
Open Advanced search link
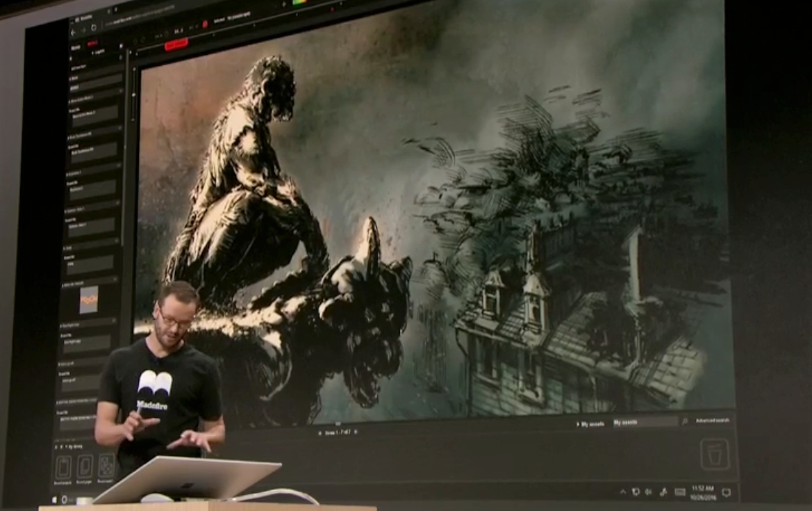point(712,421)
